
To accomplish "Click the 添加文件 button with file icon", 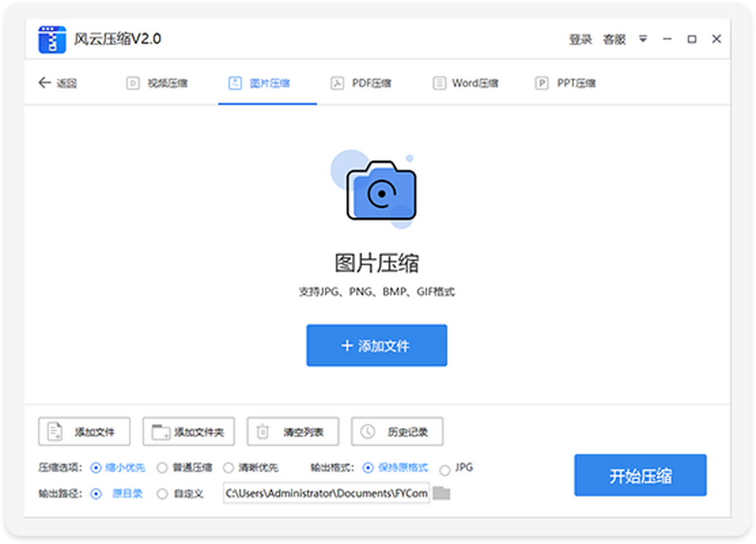I will pyautogui.click(x=84, y=432).
